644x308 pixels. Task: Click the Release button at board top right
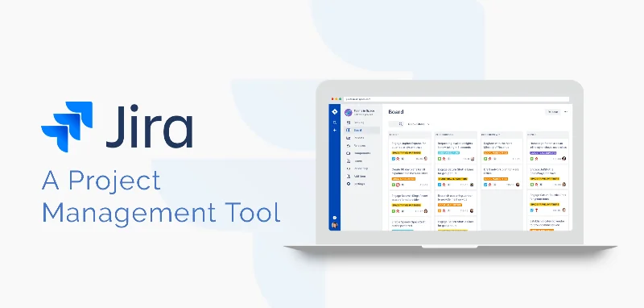click(553, 112)
